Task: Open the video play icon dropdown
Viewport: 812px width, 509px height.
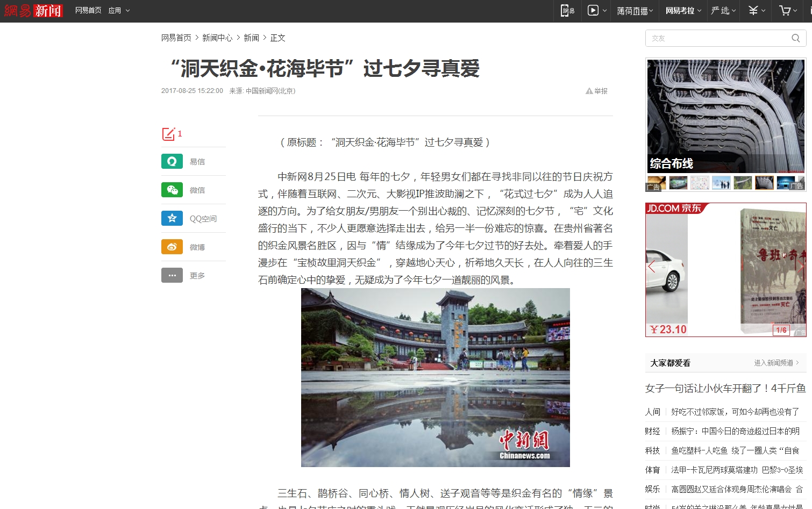Action: (x=597, y=11)
